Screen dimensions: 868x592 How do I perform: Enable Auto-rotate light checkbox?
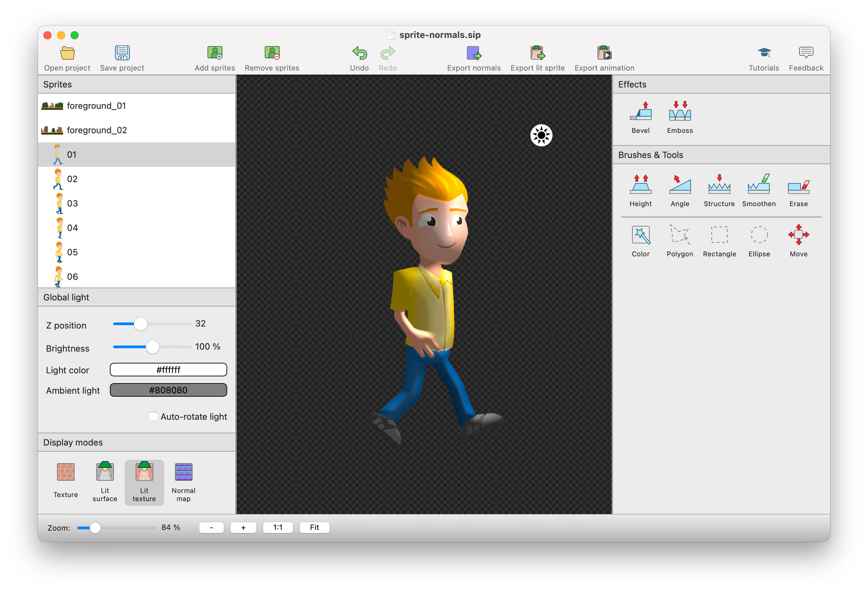tap(153, 416)
